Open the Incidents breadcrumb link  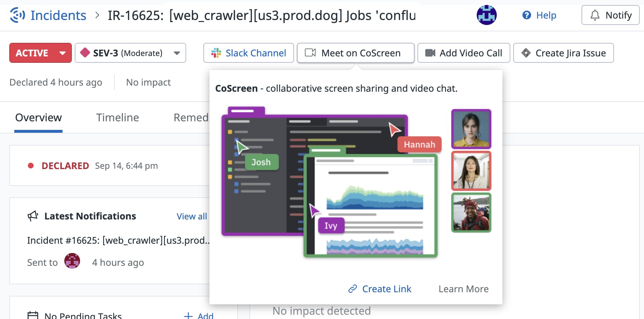tap(58, 15)
